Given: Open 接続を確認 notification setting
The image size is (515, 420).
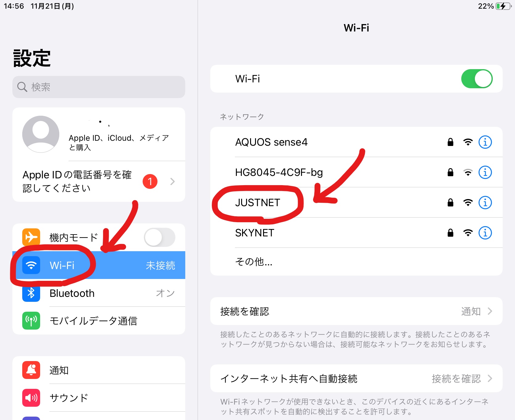Looking at the screenshot, I should [356, 311].
